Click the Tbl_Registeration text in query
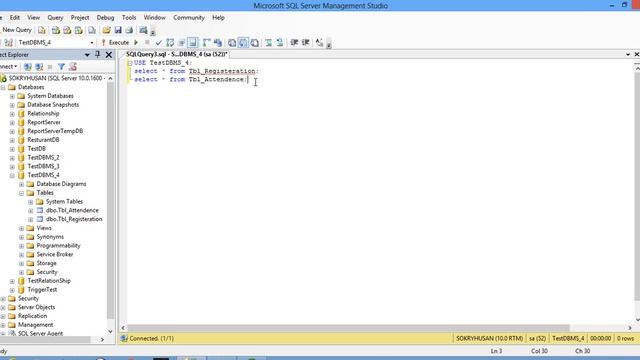 pyautogui.click(x=222, y=71)
